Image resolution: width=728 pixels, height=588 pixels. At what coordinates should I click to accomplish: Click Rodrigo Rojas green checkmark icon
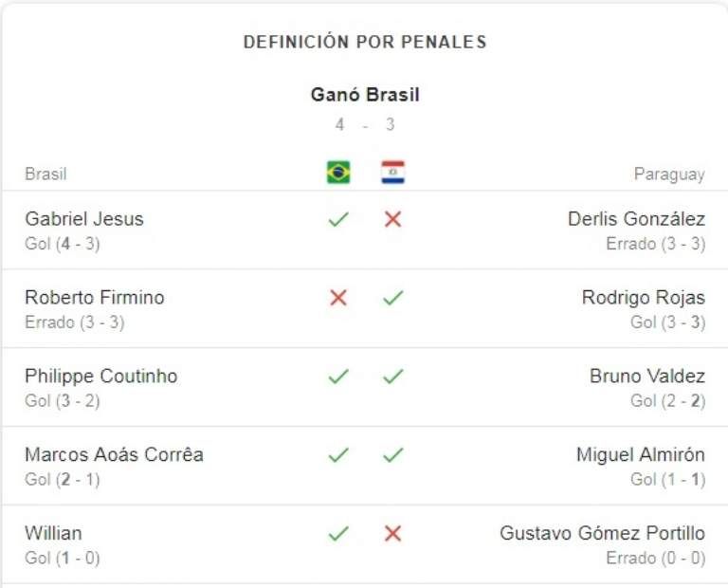click(392, 298)
